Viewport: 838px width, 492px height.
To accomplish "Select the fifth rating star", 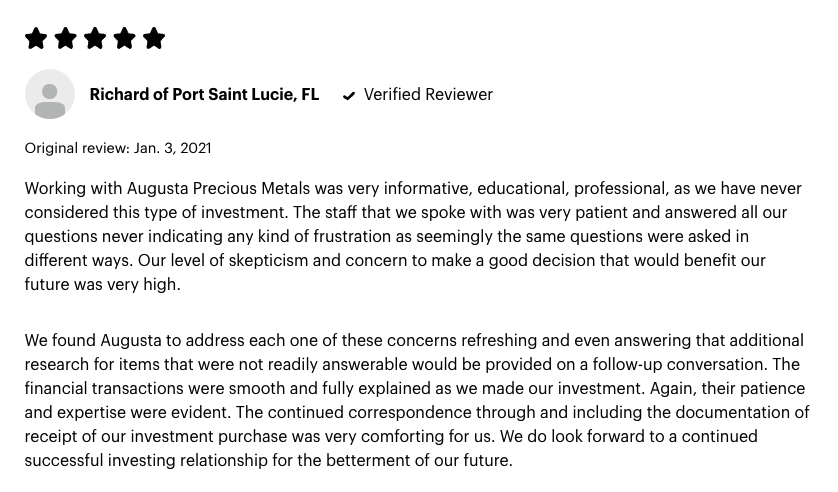I will pos(154,39).
